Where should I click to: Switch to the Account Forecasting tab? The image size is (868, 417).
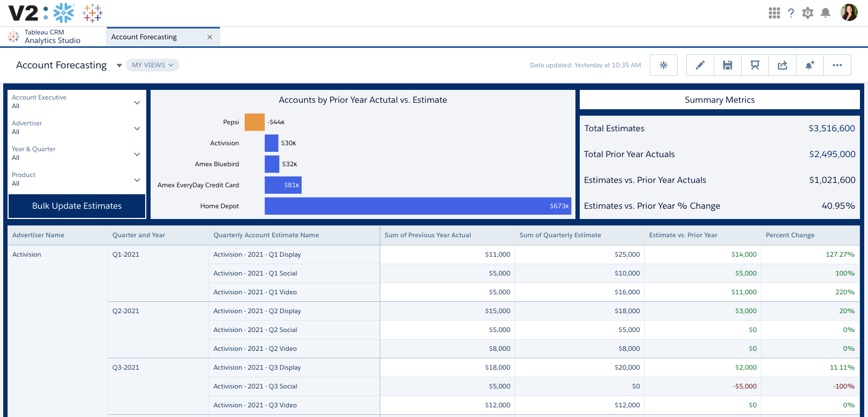tap(163, 37)
